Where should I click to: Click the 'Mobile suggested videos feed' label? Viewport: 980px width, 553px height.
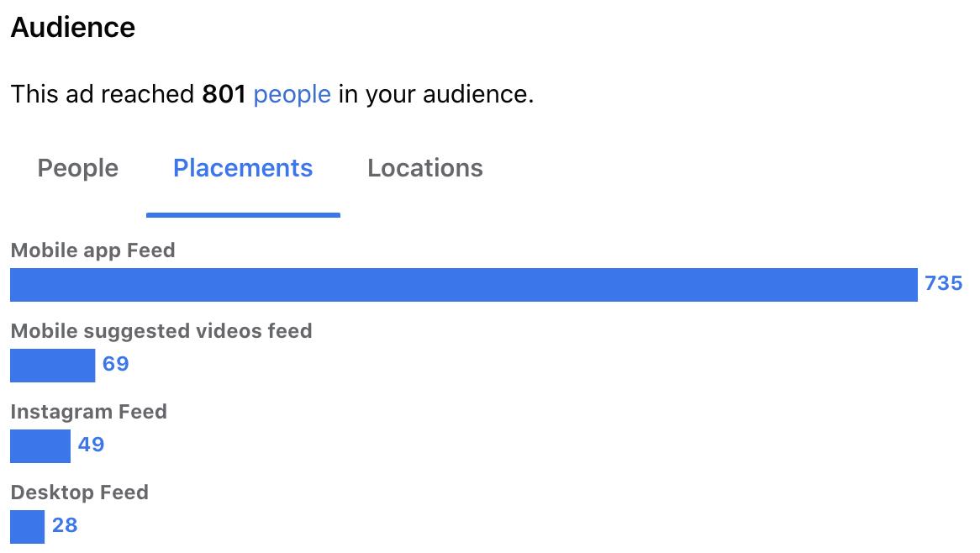pyautogui.click(x=161, y=331)
